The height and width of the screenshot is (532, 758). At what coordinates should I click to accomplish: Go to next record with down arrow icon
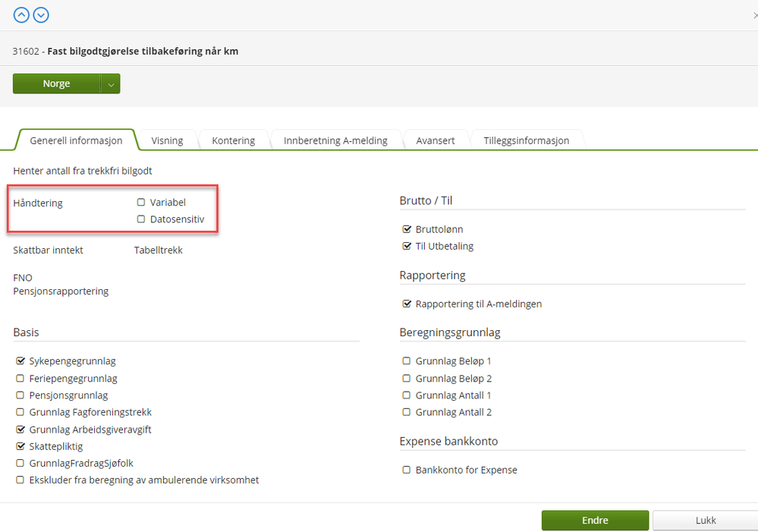pos(41,15)
